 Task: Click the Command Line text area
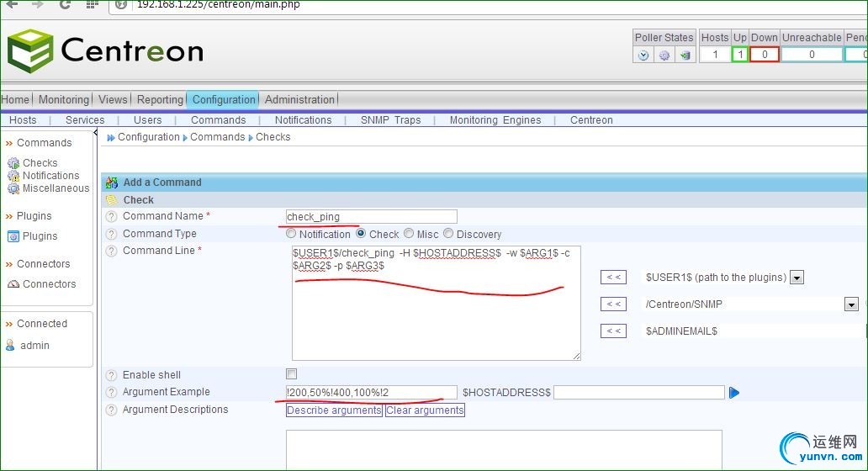coord(437,304)
